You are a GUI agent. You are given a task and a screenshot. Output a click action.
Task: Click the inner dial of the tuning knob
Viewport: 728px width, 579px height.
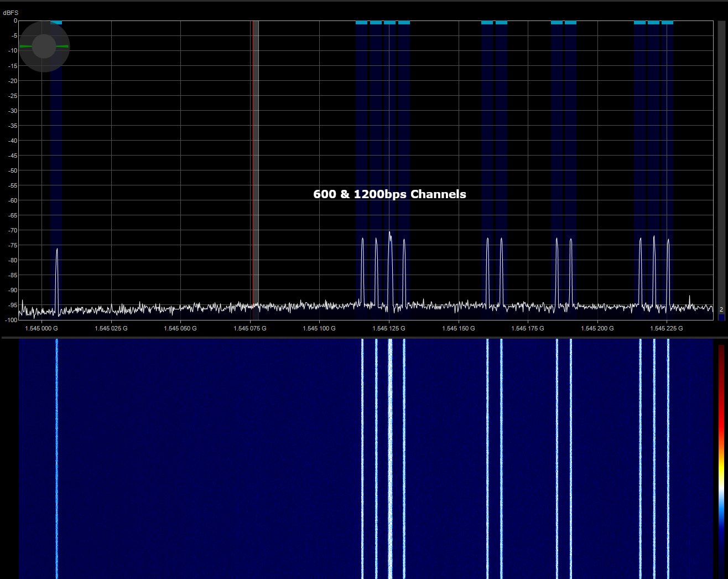[44, 47]
